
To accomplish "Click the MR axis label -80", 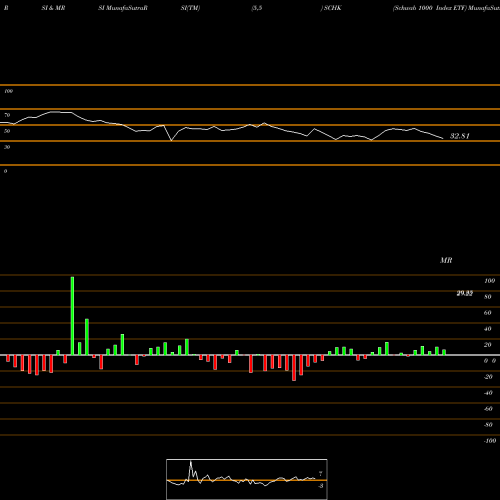I will (x=488, y=425).
